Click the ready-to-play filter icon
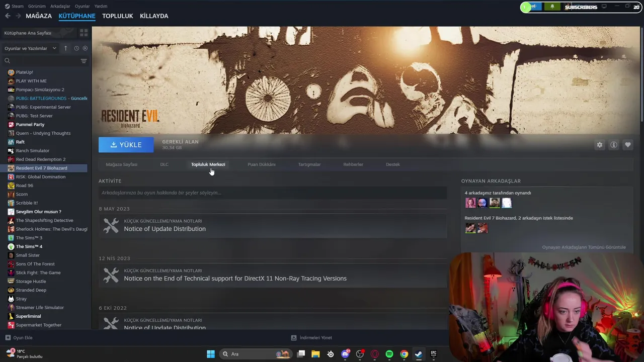 pos(85,48)
